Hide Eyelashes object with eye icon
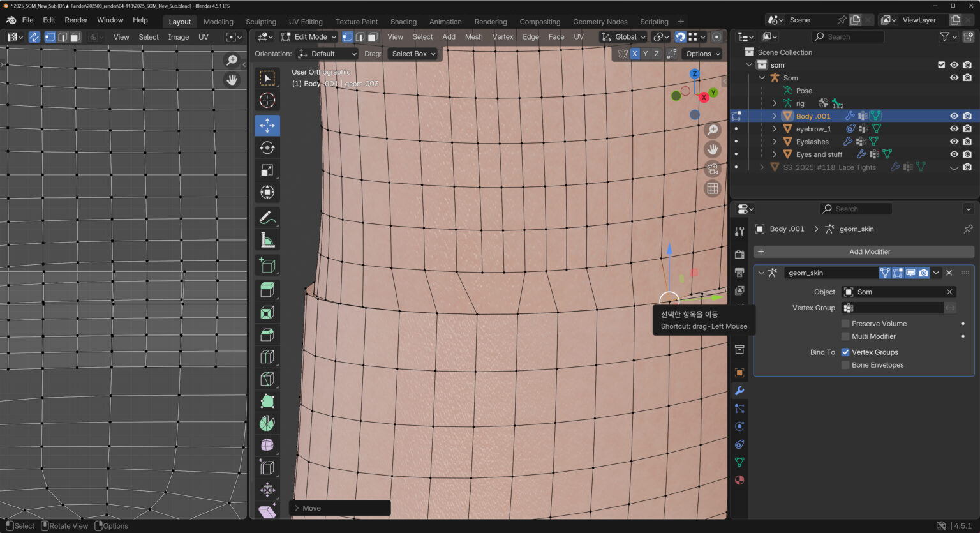Image resolution: width=980 pixels, height=533 pixels. tap(954, 142)
